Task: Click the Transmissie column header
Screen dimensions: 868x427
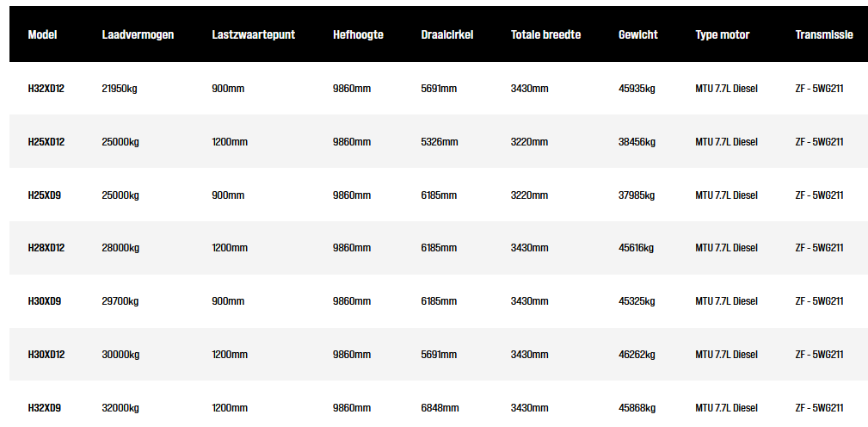Action: [824, 35]
